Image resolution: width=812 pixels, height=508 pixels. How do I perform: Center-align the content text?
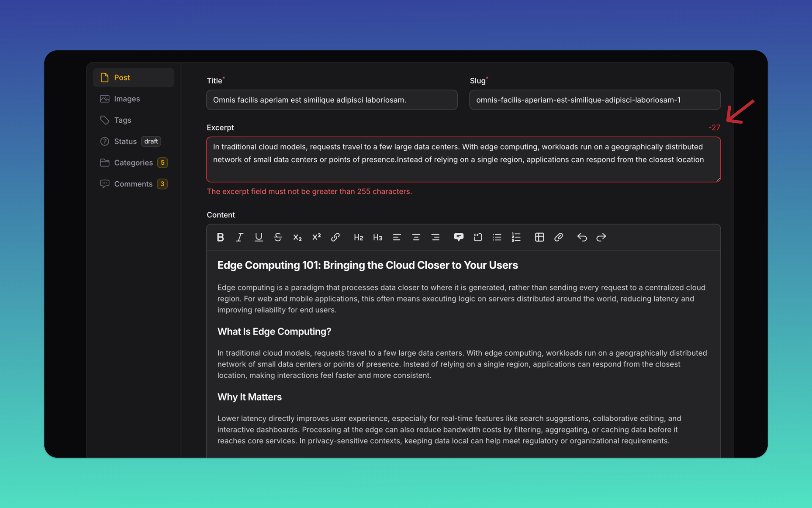pyautogui.click(x=416, y=237)
